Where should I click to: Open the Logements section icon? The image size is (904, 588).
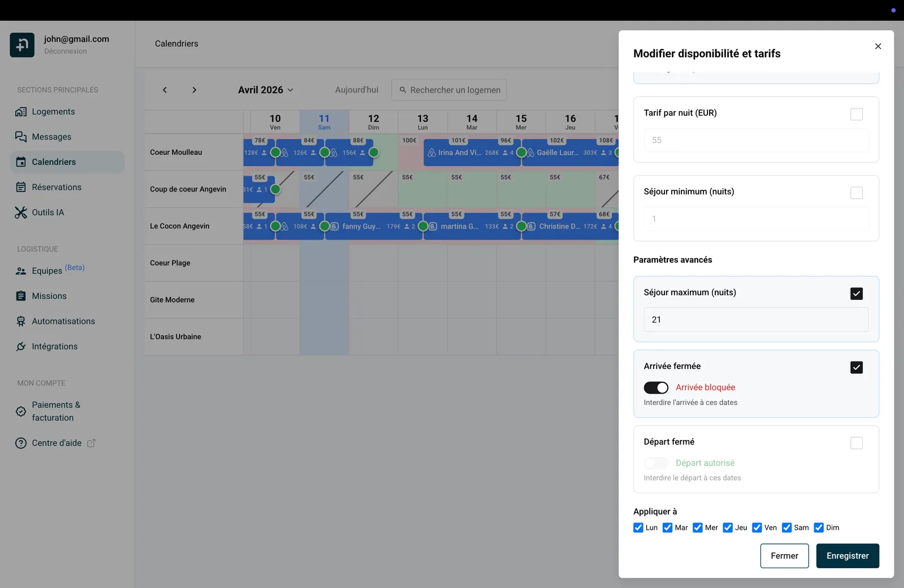(21, 112)
